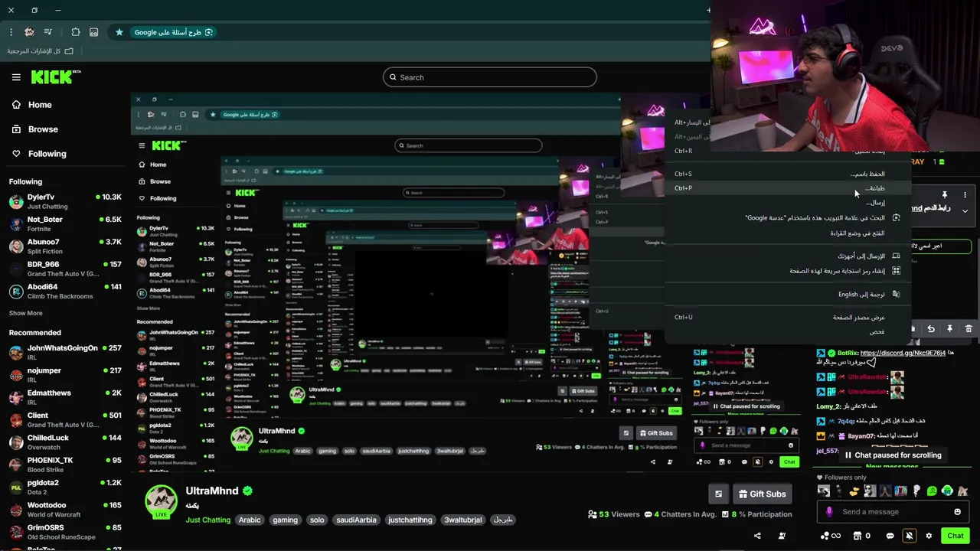The image size is (980, 551).
Task: Click the share icon below the large Gift Subs
Action: coord(758,536)
